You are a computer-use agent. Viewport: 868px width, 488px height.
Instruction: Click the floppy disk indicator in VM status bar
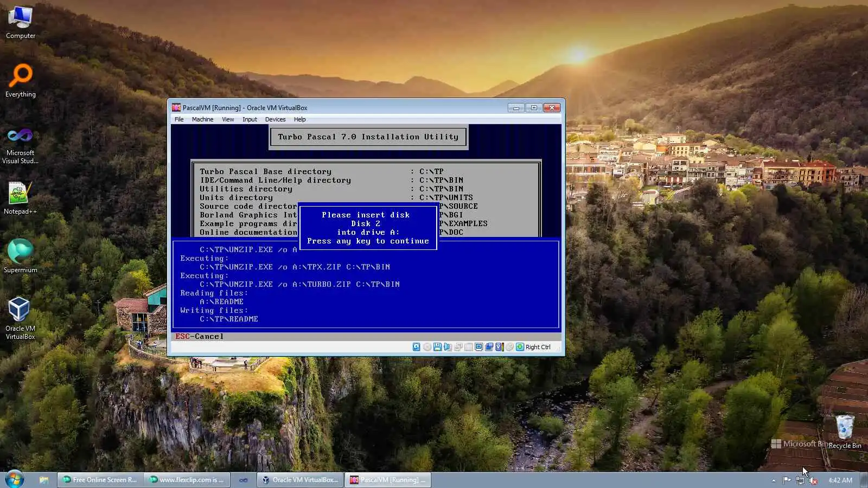coord(437,347)
